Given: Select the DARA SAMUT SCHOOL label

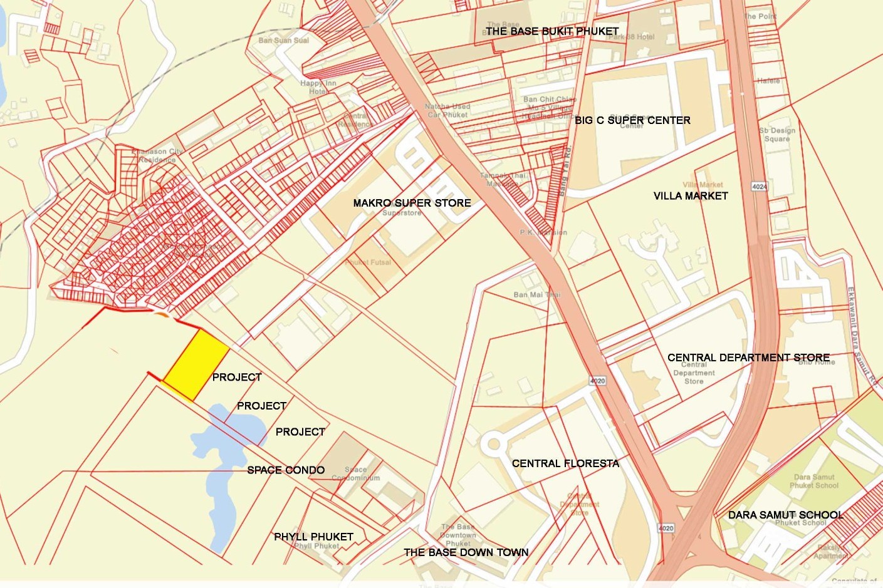Looking at the screenshot, I should click(786, 515).
